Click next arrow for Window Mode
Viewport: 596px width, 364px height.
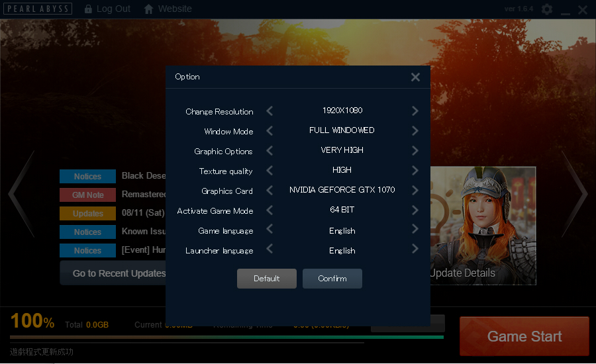coord(415,130)
